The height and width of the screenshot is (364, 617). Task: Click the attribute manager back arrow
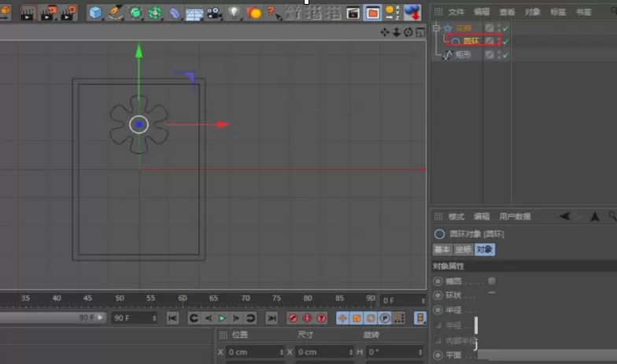[565, 216]
